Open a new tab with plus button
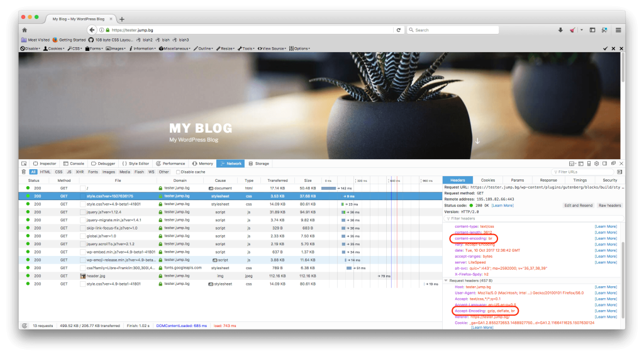The image size is (644, 356). point(122,19)
